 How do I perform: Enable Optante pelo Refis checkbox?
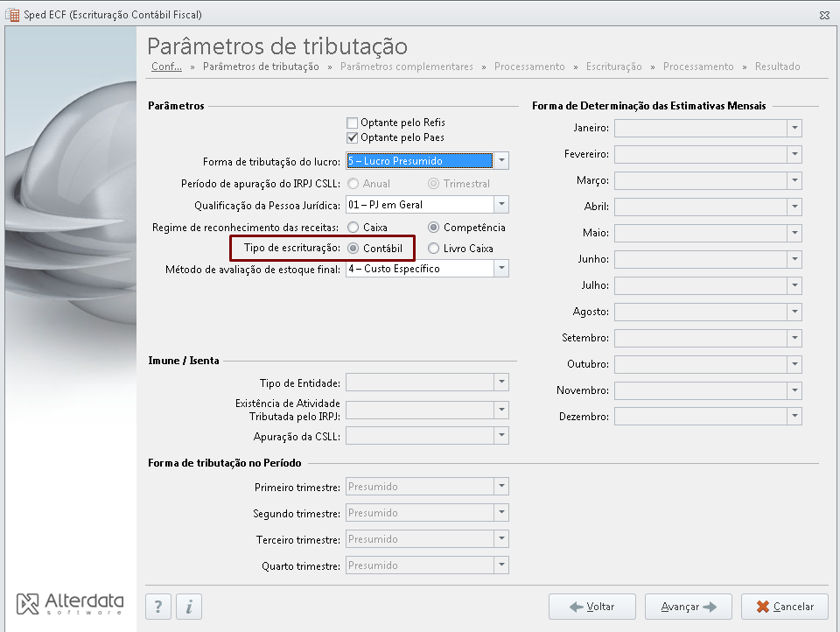coord(352,123)
